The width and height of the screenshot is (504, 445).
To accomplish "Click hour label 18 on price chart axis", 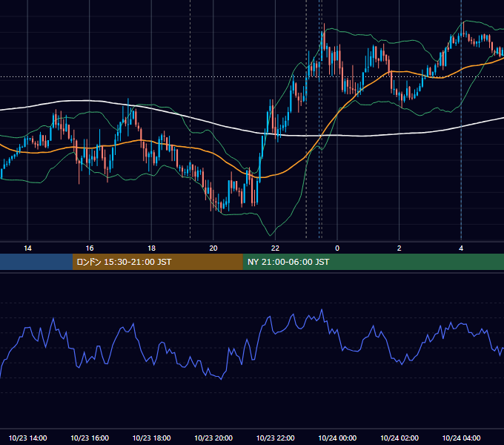I will click(x=151, y=248).
